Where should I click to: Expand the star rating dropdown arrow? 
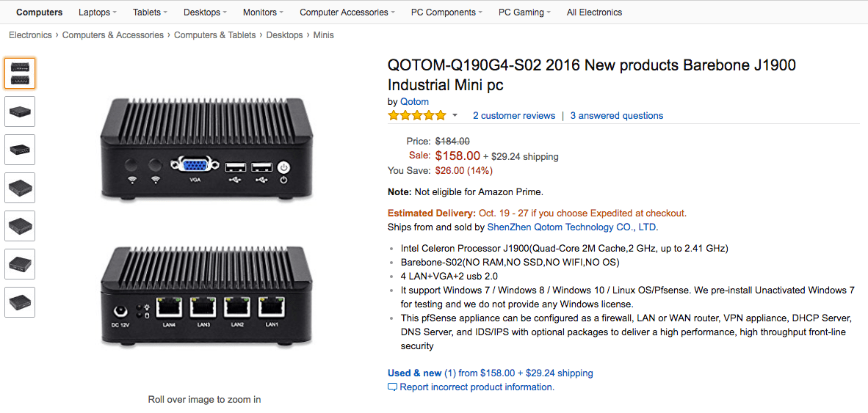pyautogui.click(x=455, y=116)
